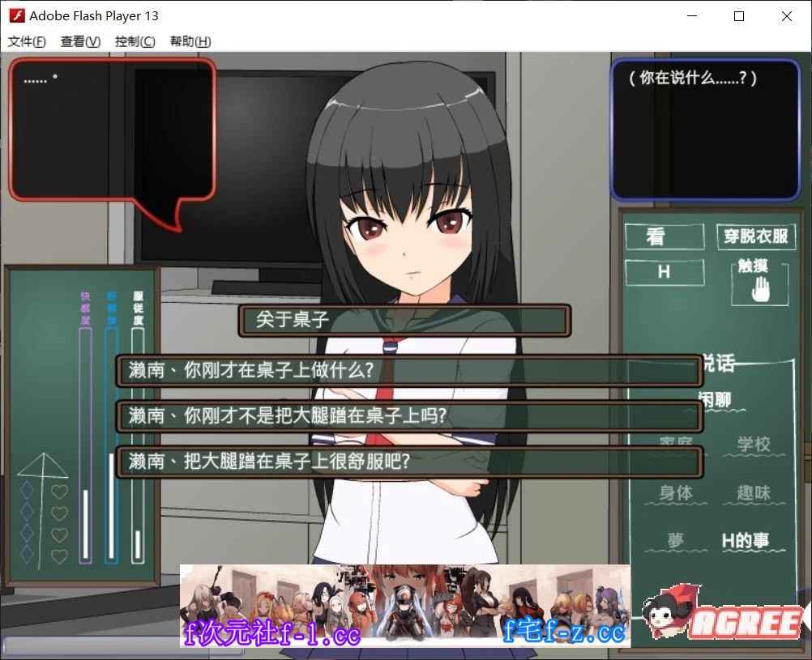Click the Flash Player icon in title bar
The image size is (812, 660).
click(16, 15)
